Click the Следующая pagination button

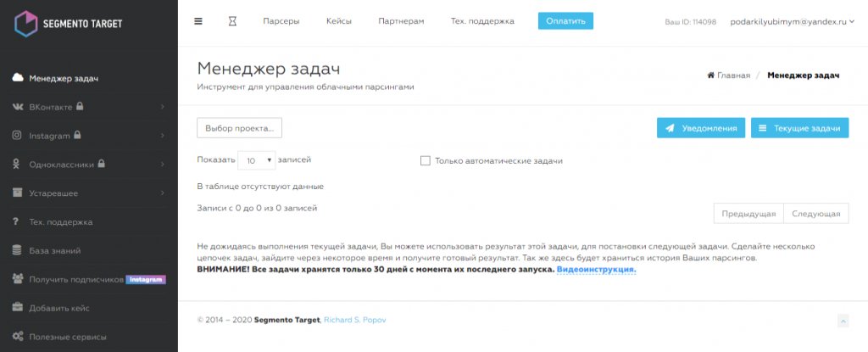tap(816, 214)
